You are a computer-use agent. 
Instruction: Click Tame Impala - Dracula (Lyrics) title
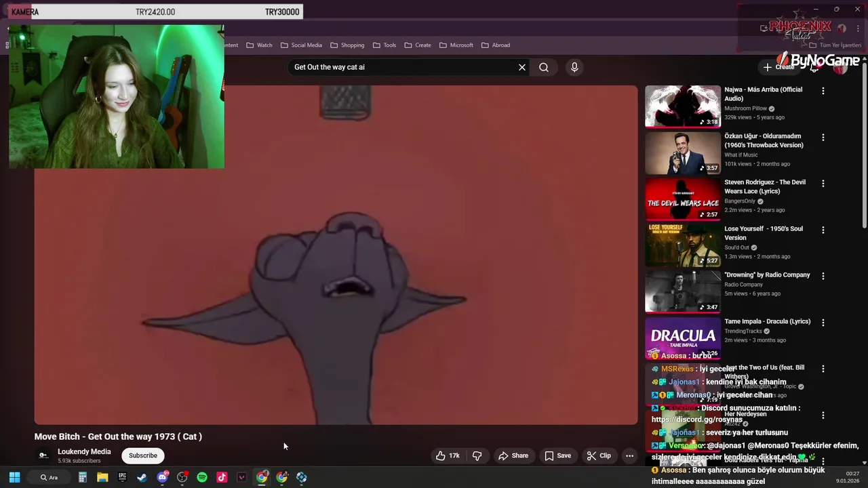pyautogui.click(x=768, y=321)
